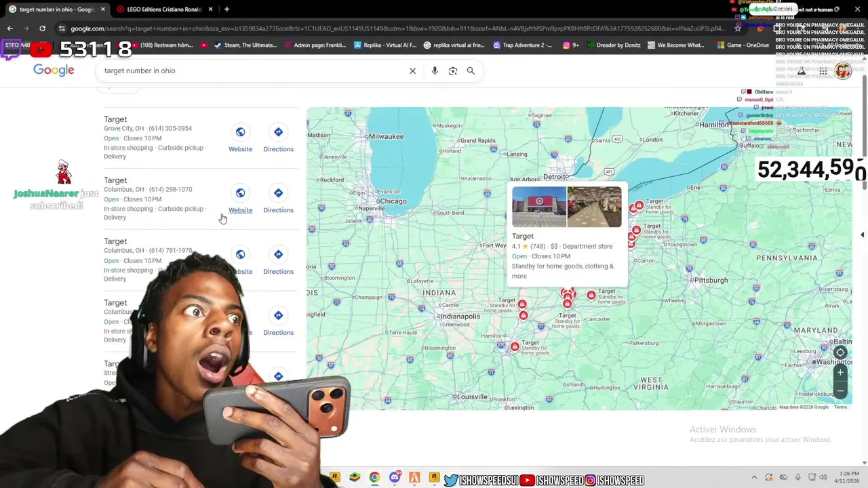This screenshot has height=488, width=868.
Task: Open the Instagram 9+ bookmark
Action: click(570, 45)
